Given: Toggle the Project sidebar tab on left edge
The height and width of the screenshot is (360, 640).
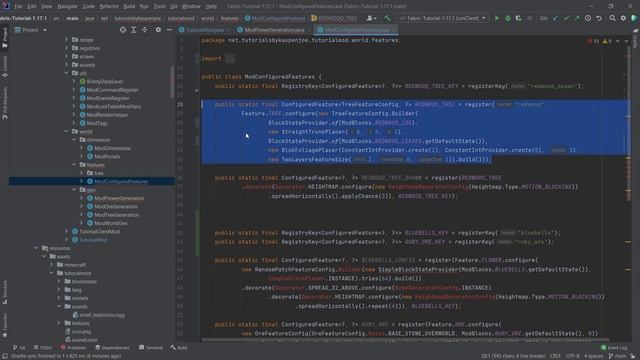Looking at the screenshot, I should pyautogui.click(x=4, y=38).
